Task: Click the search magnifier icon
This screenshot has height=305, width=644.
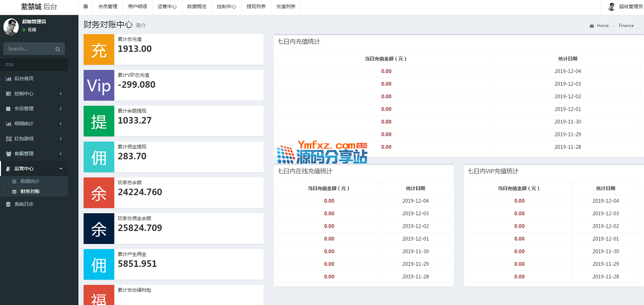Action: (57, 49)
